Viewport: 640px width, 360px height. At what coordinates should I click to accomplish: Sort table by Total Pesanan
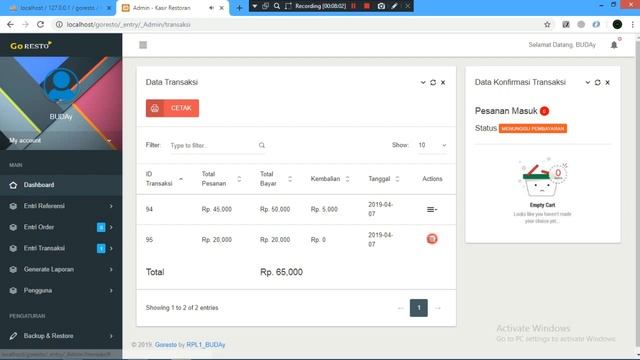pyautogui.click(x=221, y=179)
